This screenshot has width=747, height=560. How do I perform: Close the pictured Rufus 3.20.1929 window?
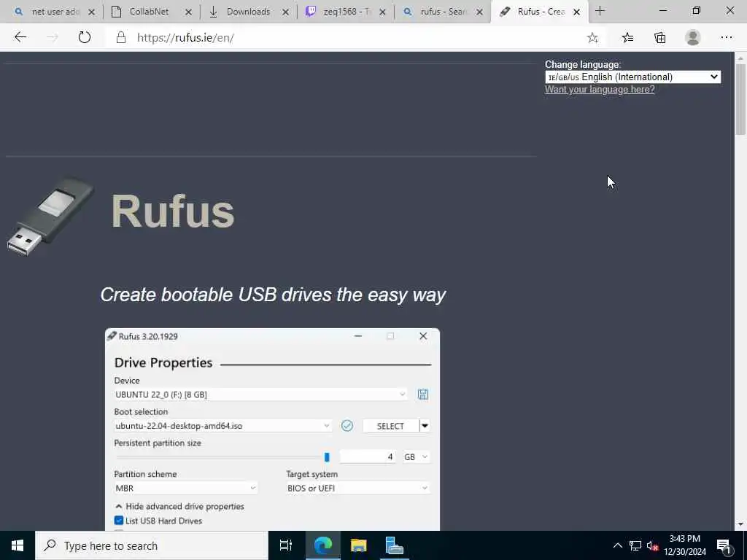423,336
